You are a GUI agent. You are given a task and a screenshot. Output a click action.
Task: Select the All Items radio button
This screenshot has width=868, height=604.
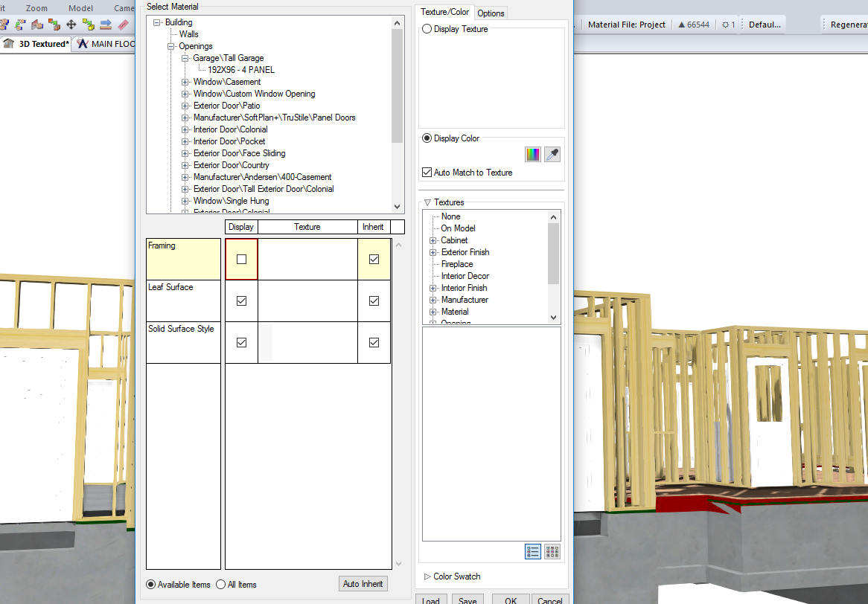221,585
